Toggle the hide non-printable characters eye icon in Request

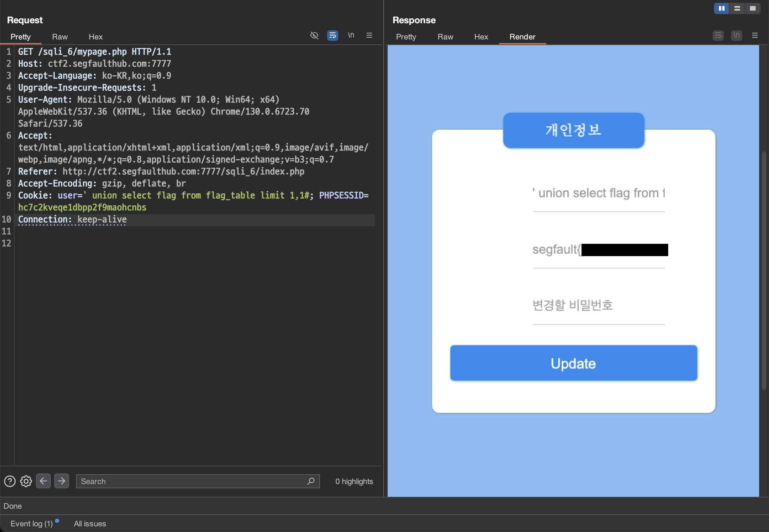click(314, 35)
